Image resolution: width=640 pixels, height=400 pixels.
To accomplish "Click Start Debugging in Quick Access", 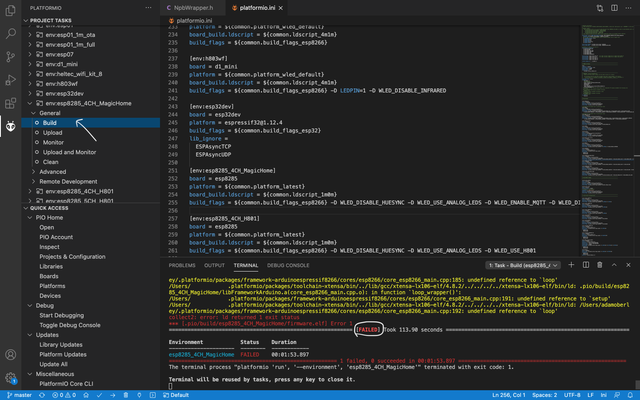I will [62, 316].
